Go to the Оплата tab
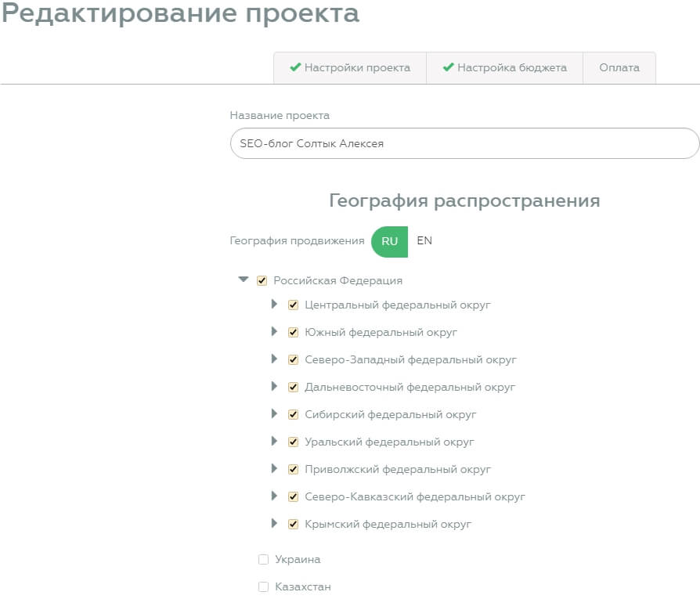Viewport: 700px width, 599px height. coord(619,68)
